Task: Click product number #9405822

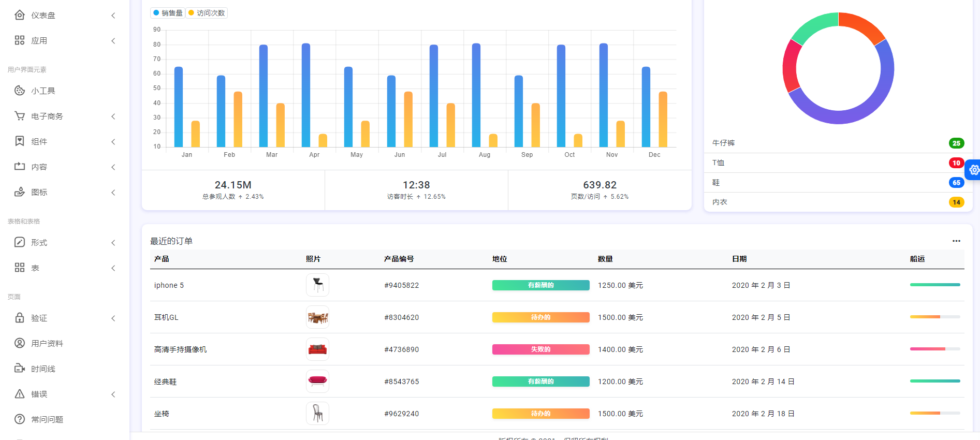Action: click(402, 285)
